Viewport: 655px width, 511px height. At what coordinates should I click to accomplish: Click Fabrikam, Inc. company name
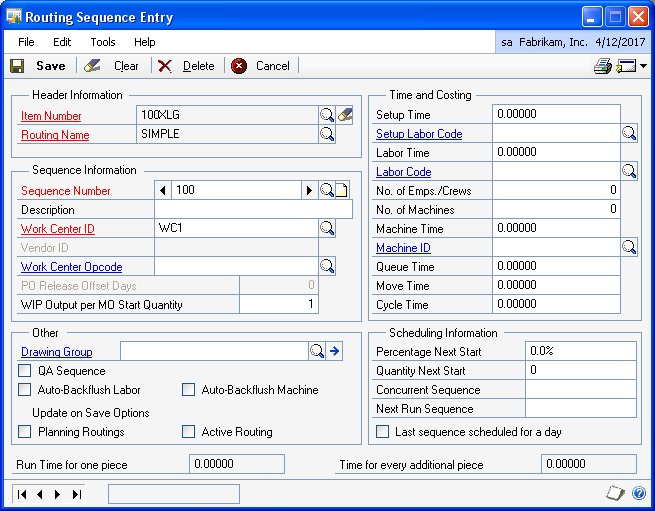tap(553, 42)
